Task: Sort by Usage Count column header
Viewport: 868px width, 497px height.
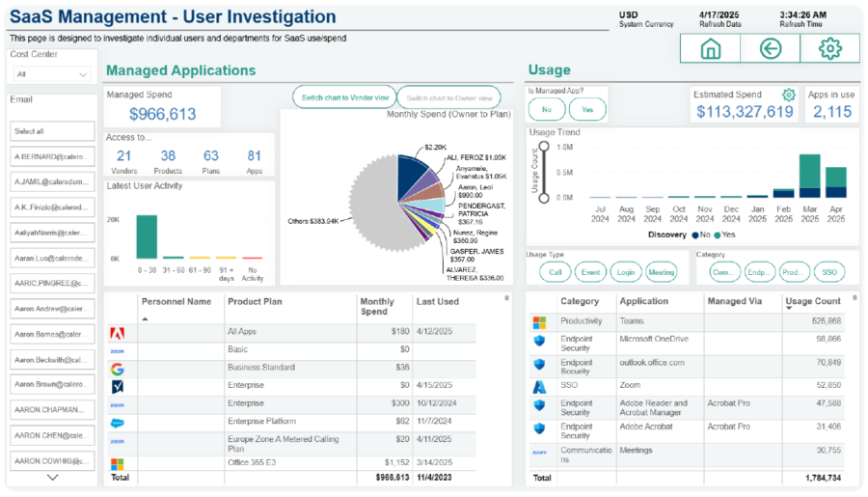Action: pyautogui.click(x=813, y=301)
